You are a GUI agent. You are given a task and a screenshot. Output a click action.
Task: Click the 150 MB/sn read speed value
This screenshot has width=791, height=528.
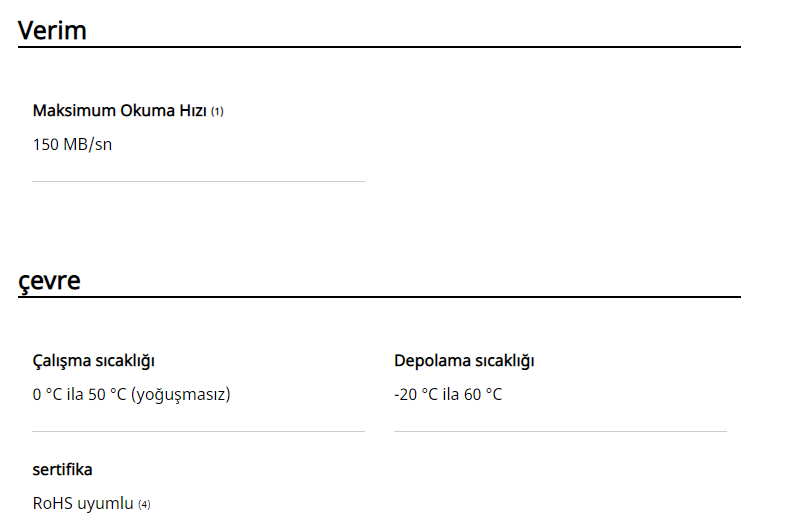pos(72,144)
